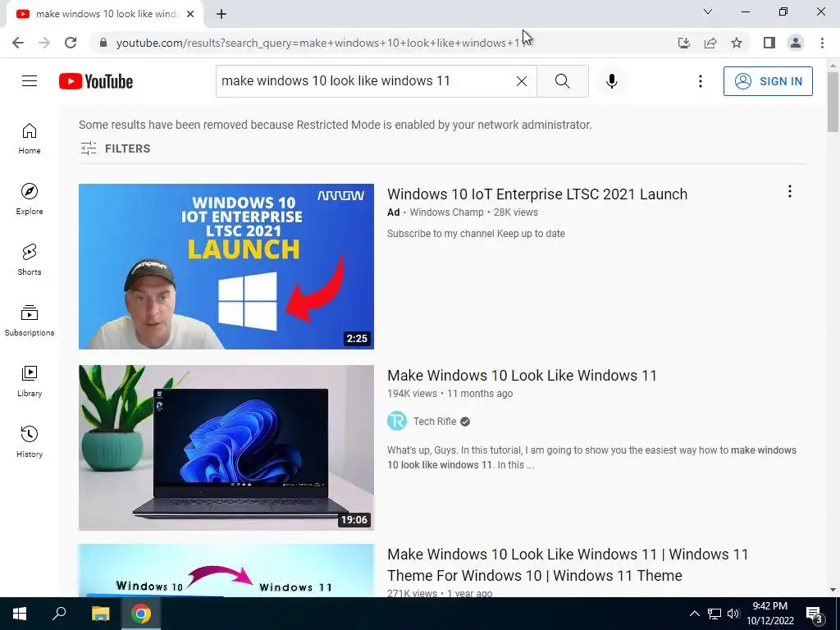Open Explore in sidebar
The width and height of the screenshot is (840, 630).
point(30,199)
